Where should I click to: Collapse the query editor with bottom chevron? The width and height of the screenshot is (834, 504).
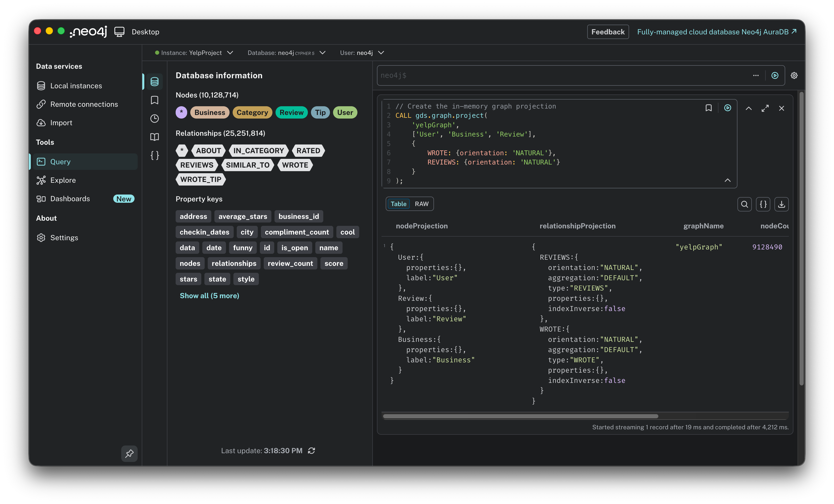click(x=727, y=180)
